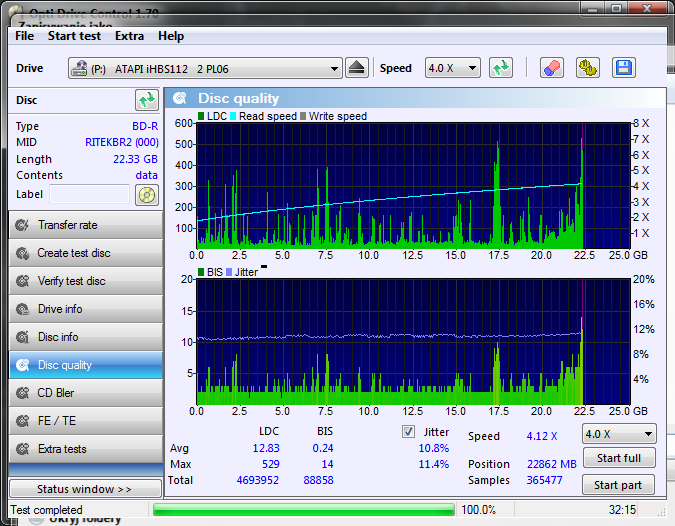This screenshot has width=675, height=526.
Task: Open options with the yellow gears icon
Action: coord(588,68)
